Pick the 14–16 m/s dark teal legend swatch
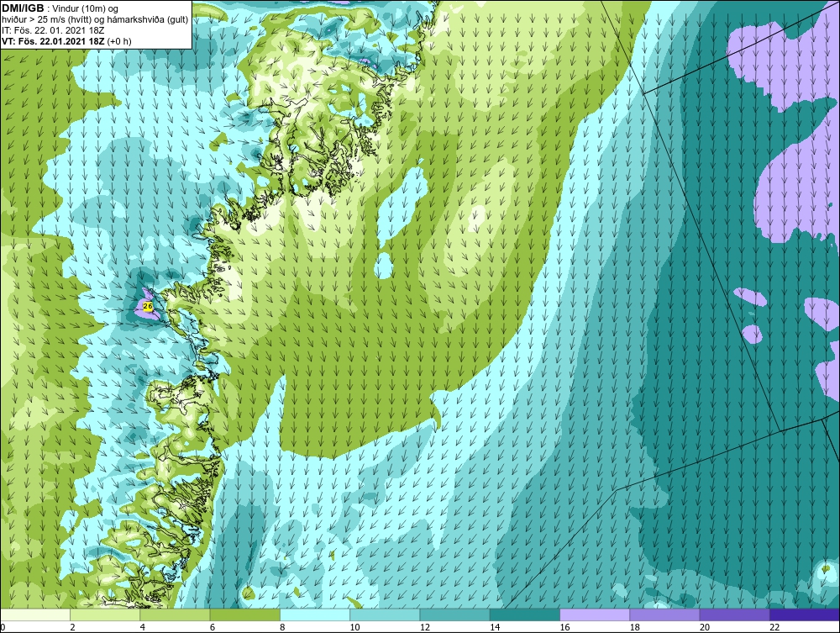Image resolution: width=840 pixels, height=633 pixels. (525, 615)
